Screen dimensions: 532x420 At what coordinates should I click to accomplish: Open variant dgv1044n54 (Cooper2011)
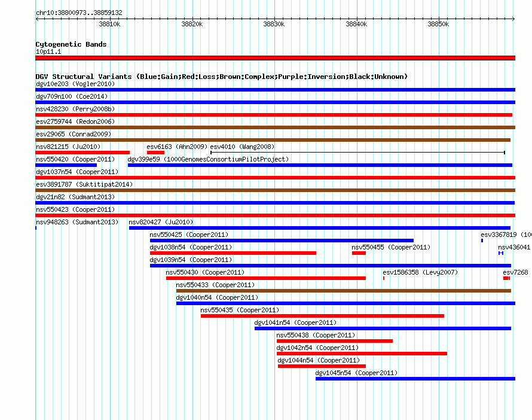(319, 360)
